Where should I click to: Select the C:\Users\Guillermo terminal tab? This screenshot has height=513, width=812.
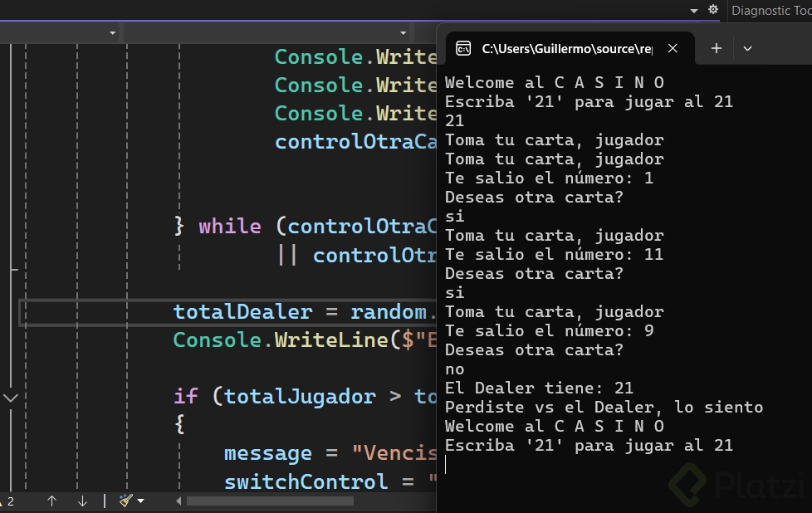[x=566, y=48]
